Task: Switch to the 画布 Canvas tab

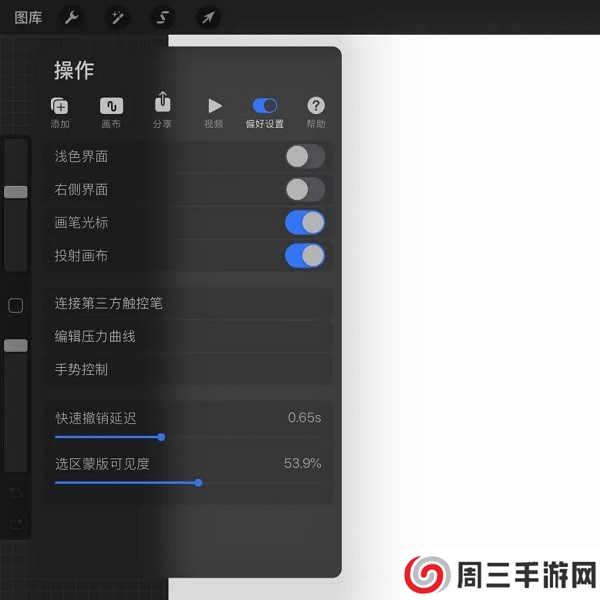Action: (x=111, y=112)
